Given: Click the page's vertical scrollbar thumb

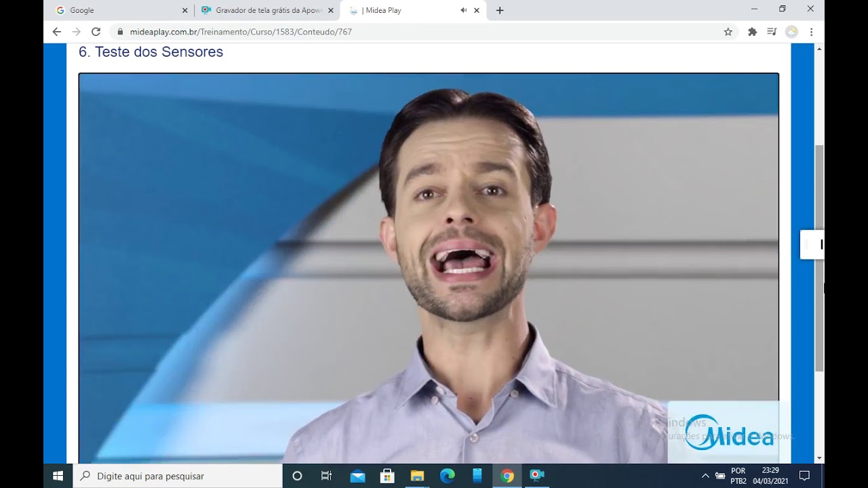Looking at the screenshot, I should pyautogui.click(x=819, y=258).
